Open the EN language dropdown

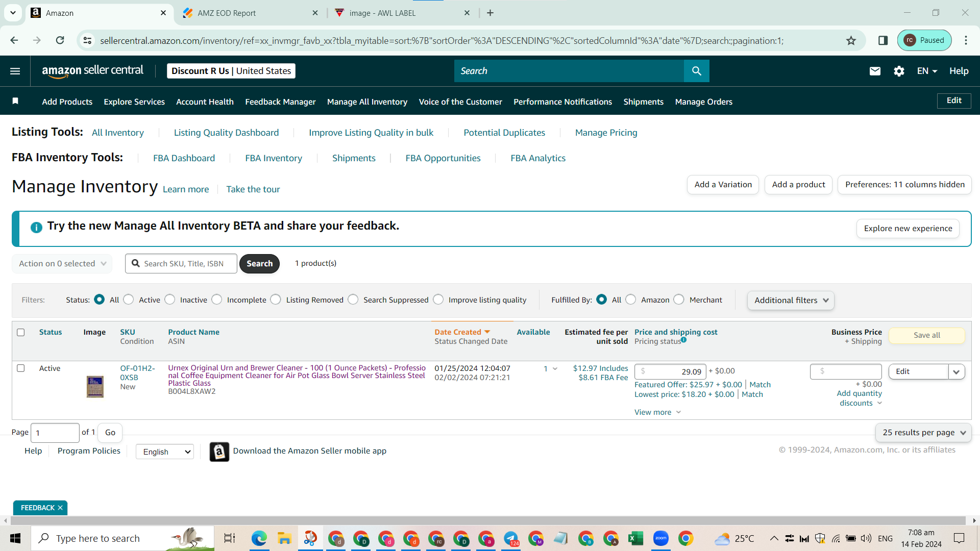point(927,71)
